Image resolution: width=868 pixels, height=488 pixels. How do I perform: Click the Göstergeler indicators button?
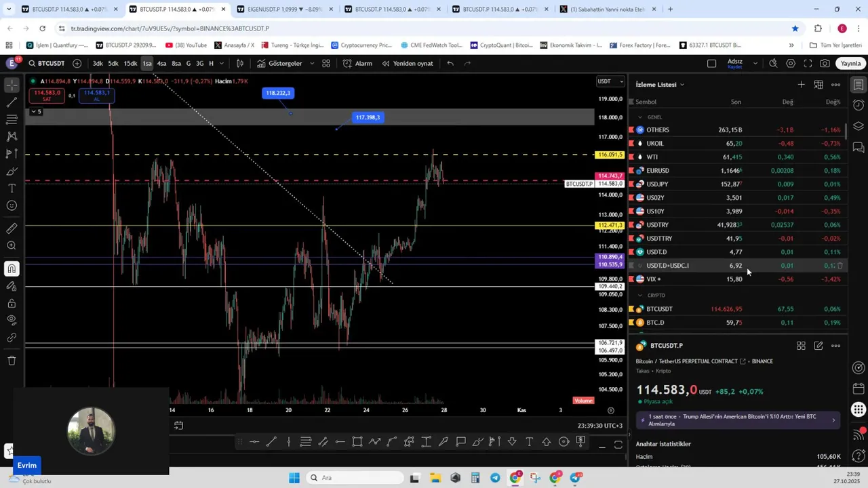(x=279, y=63)
